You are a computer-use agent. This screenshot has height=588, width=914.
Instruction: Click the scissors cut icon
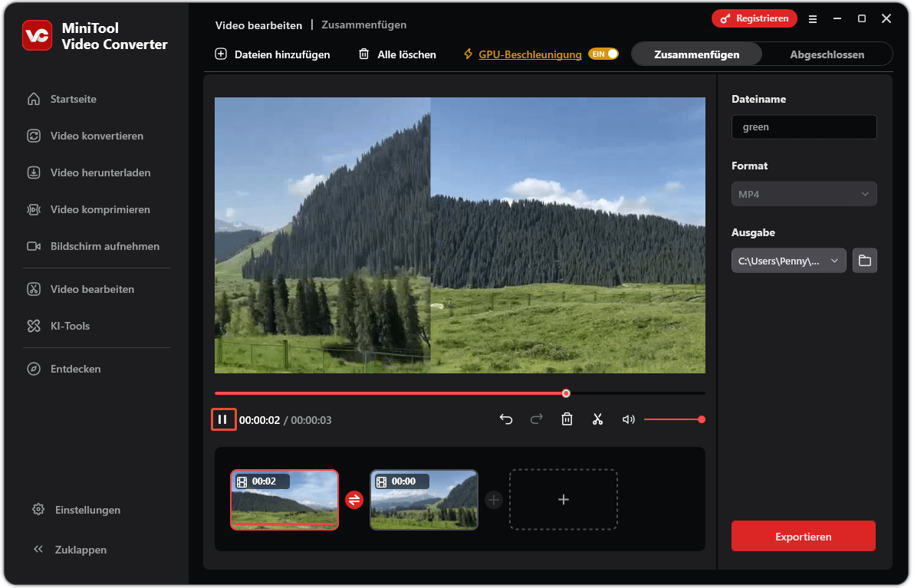597,419
